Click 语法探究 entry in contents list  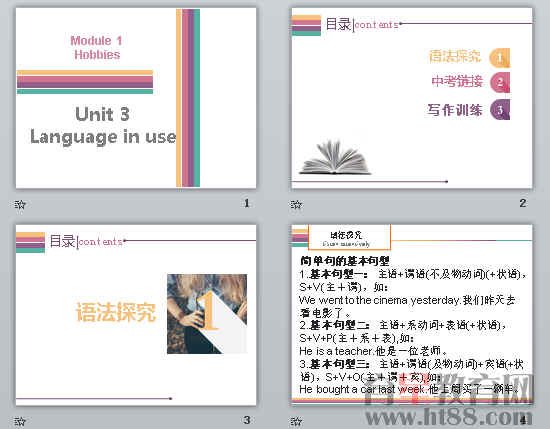(x=455, y=56)
